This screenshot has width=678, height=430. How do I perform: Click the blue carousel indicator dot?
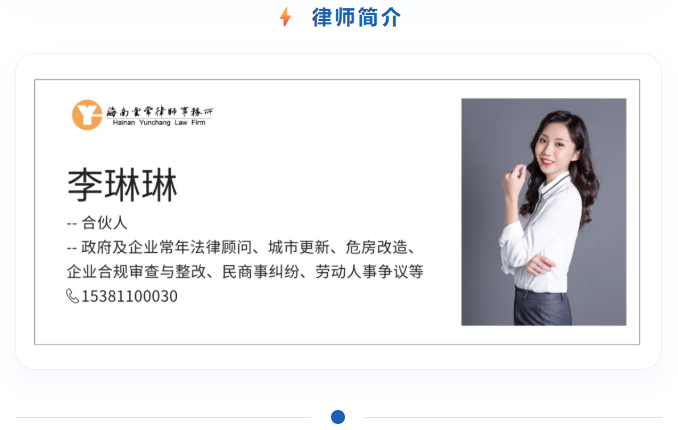[338, 417]
